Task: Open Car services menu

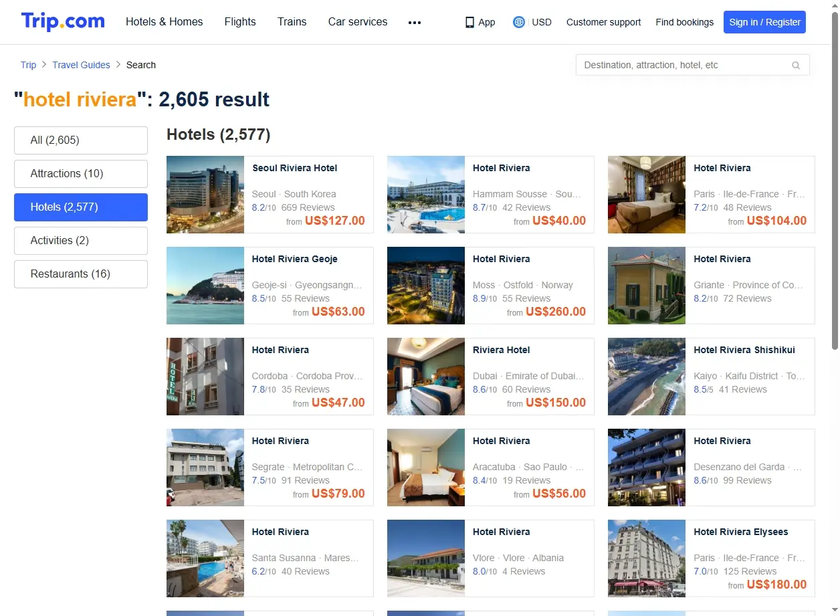Action: click(x=358, y=22)
